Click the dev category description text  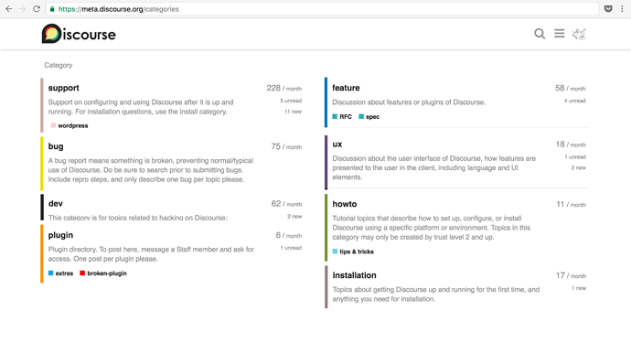click(137, 218)
